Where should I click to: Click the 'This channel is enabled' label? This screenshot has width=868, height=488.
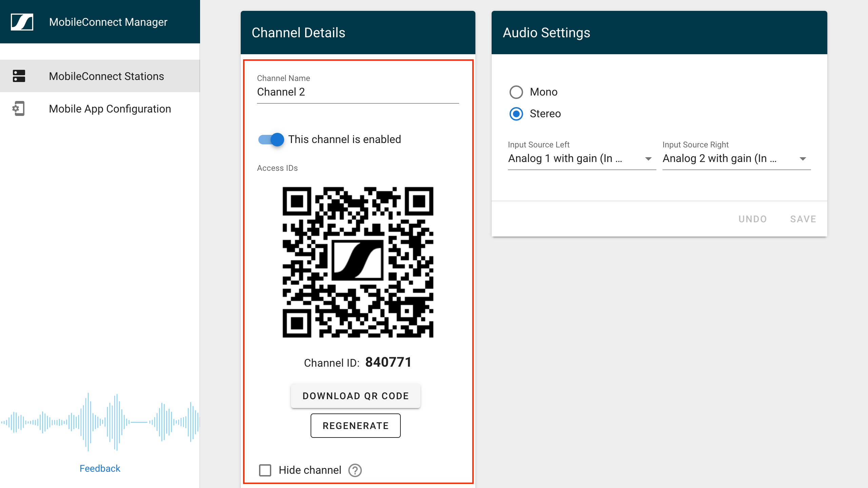point(344,139)
